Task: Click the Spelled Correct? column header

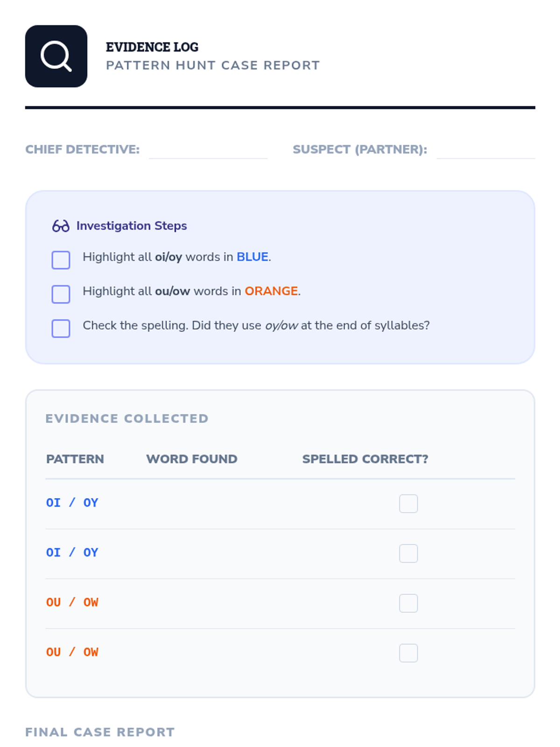Action: click(365, 459)
